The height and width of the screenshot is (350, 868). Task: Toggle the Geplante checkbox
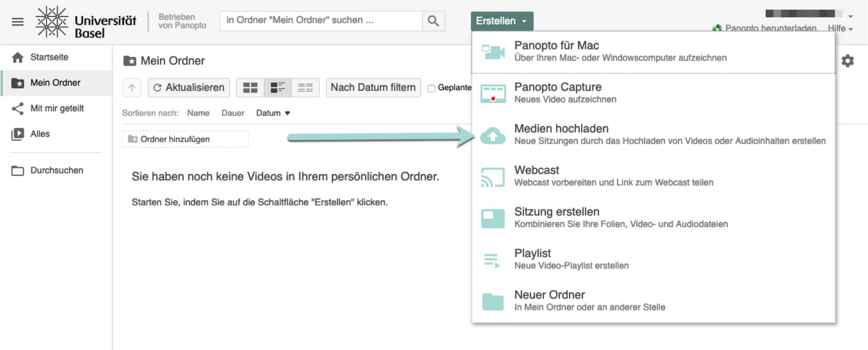[431, 89]
